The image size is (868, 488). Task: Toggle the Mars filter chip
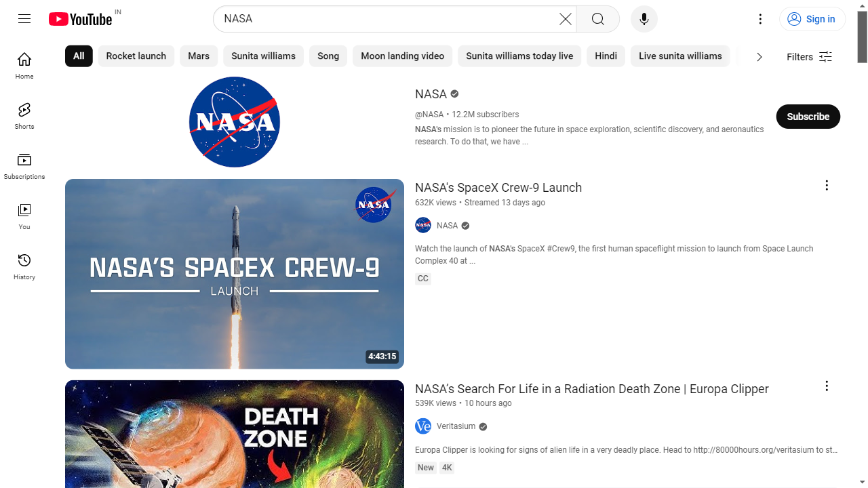coord(199,56)
